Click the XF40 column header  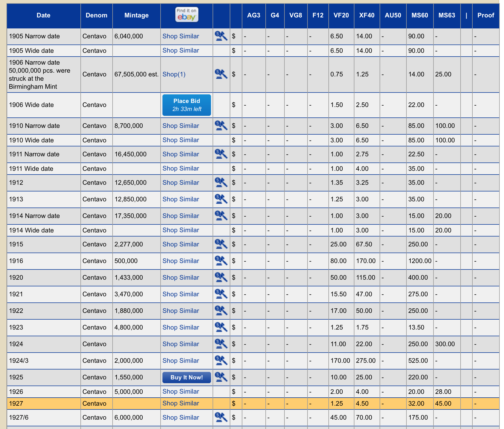click(x=367, y=15)
